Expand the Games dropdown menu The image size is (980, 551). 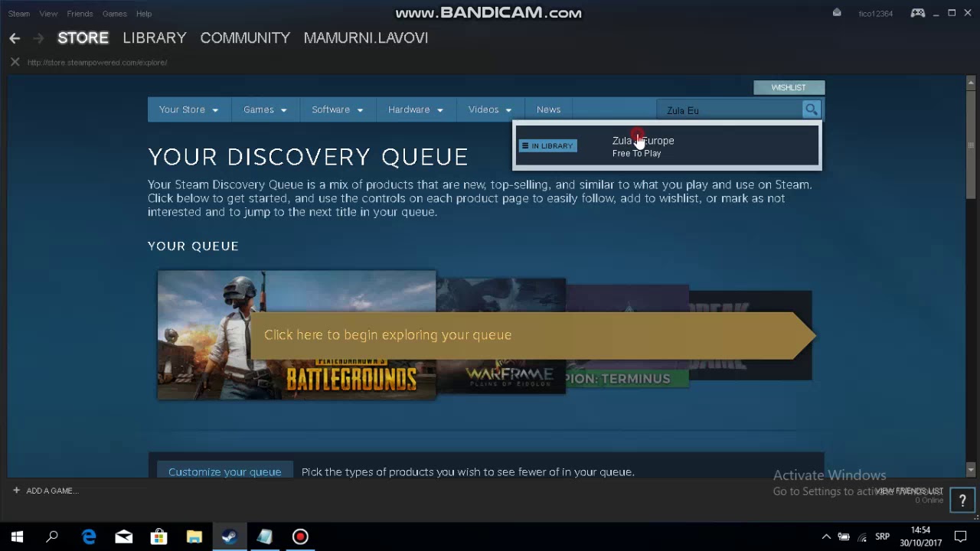click(265, 109)
